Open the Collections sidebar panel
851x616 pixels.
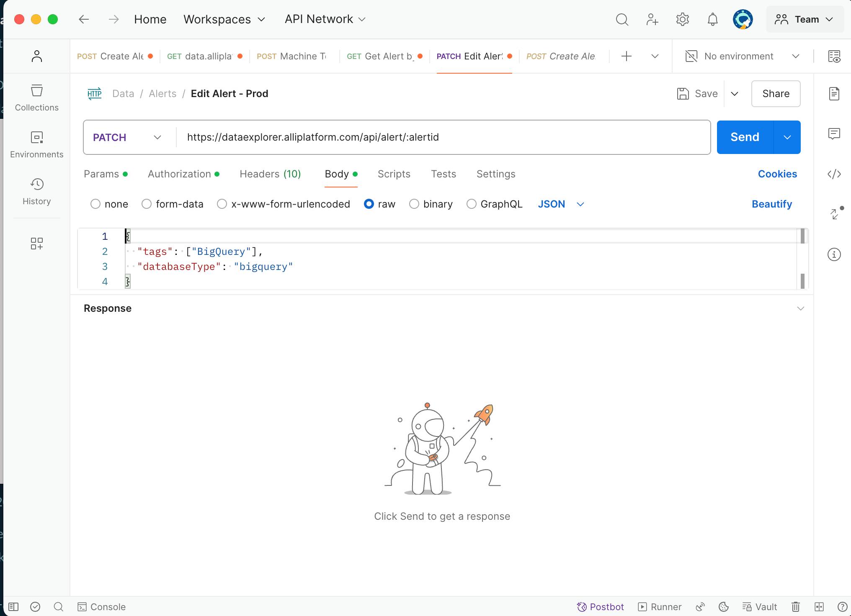point(37,98)
